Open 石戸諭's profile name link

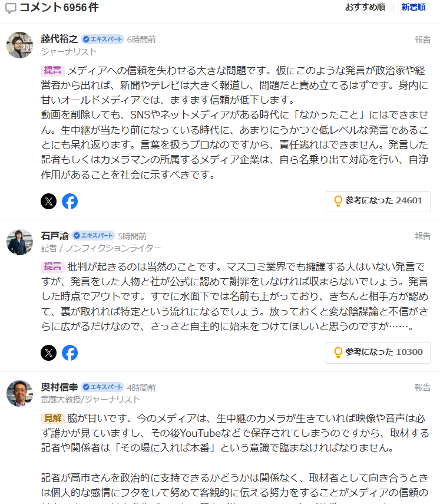(x=55, y=236)
